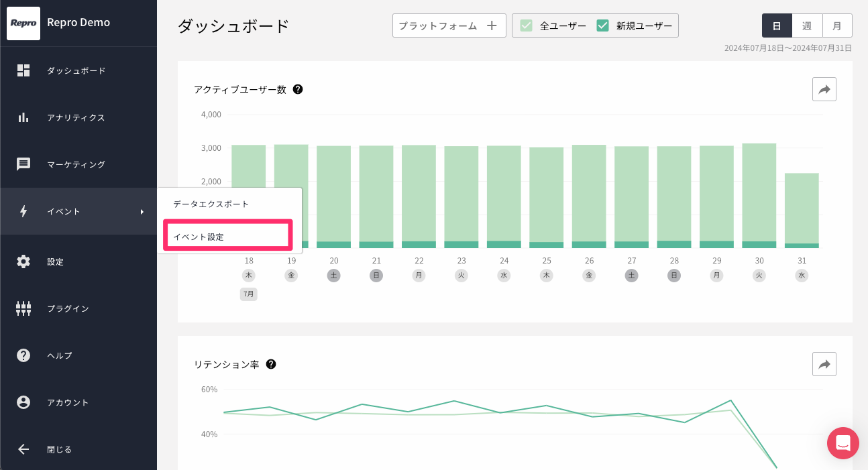This screenshot has height=470, width=868.
Task: Choose イベント設定 in the flyout menu
Action: point(227,237)
